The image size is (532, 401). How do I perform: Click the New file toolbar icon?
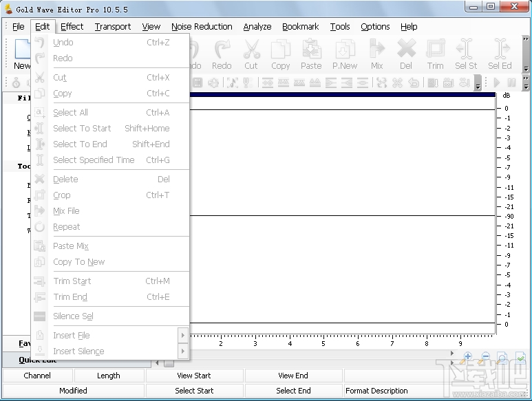coord(23,50)
